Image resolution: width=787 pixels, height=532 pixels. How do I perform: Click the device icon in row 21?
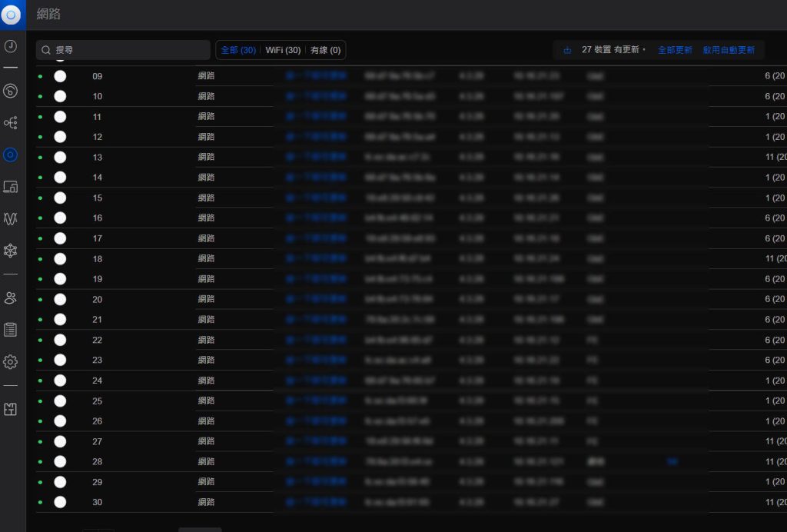[60, 320]
